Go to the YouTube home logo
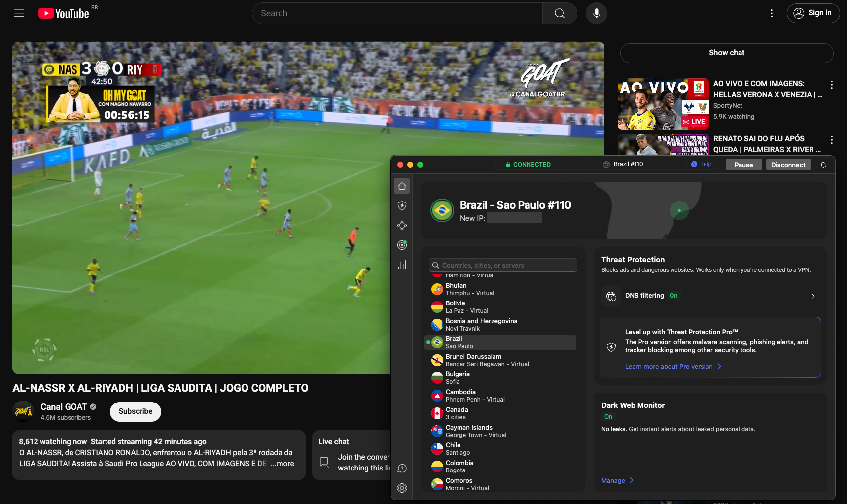 click(x=64, y=13)
